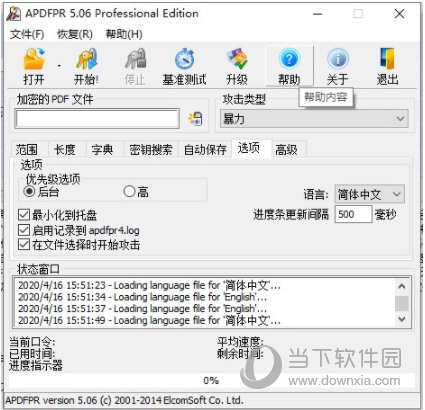Click the APDFPR app icon in title bar

pos(14,14)
